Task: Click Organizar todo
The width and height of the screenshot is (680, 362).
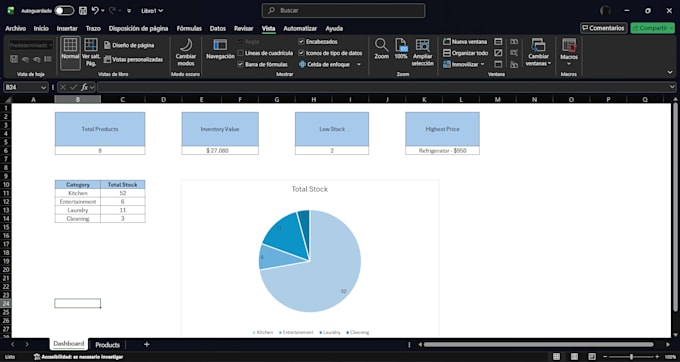Action: (465, 53)
